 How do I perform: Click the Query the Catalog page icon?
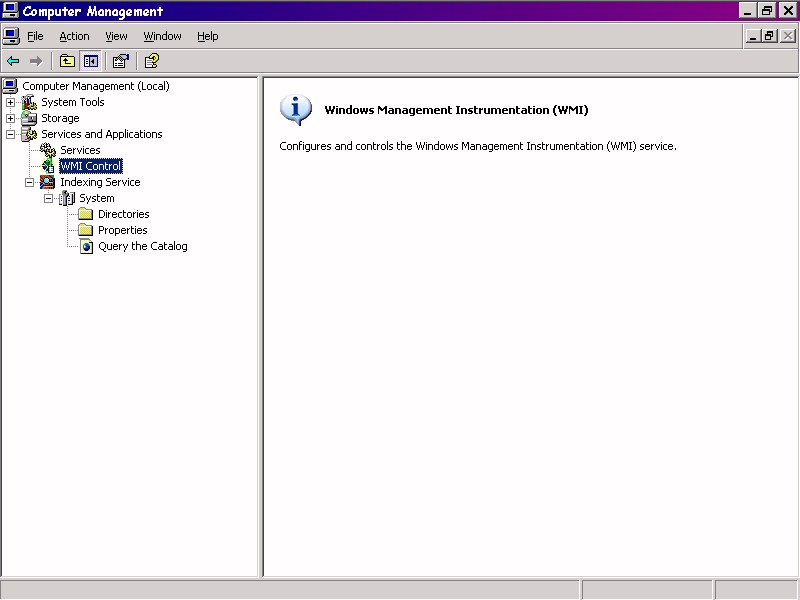tap(86, 246)
